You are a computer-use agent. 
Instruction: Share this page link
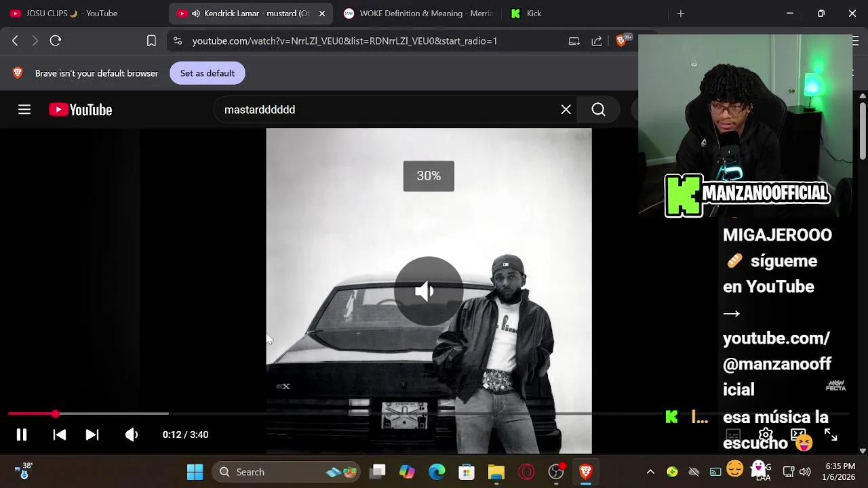597,41
